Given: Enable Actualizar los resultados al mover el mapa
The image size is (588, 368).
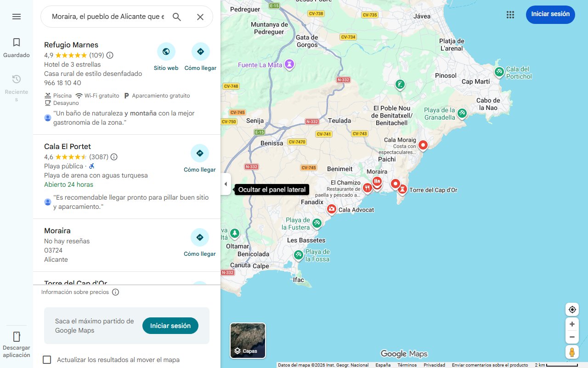Looking at the screenshot, I should (47, 360).
